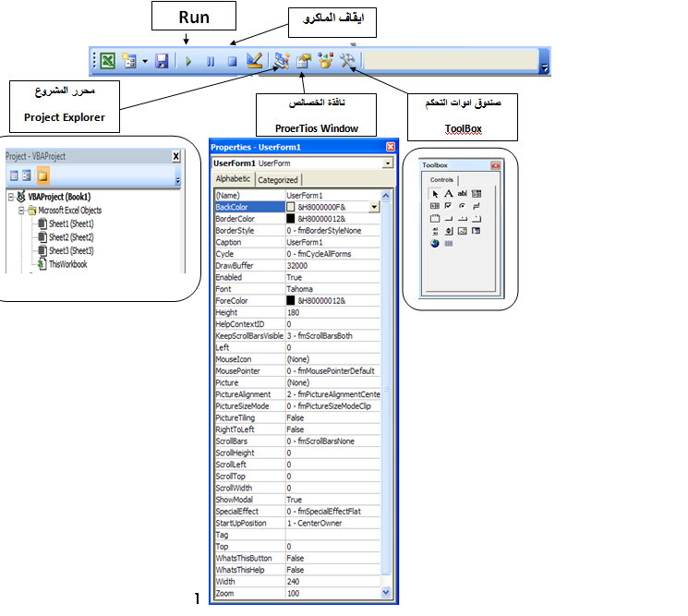Choose the ToggleButton tool in Toolbox

pos(477,206)
